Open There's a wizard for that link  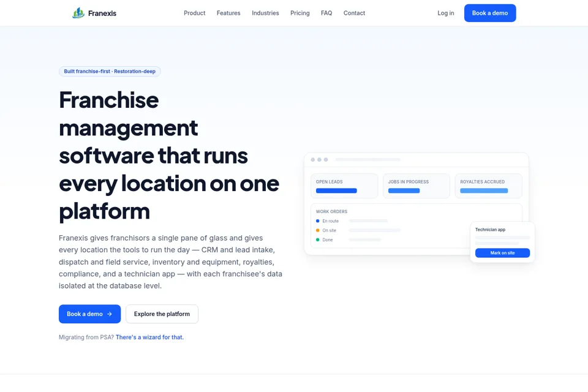coord(149,337)
